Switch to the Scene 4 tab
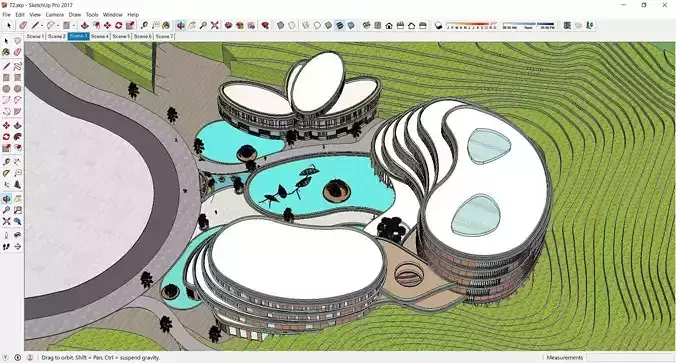Viewport: 676px width, 363px height. [x=100, y=36]
